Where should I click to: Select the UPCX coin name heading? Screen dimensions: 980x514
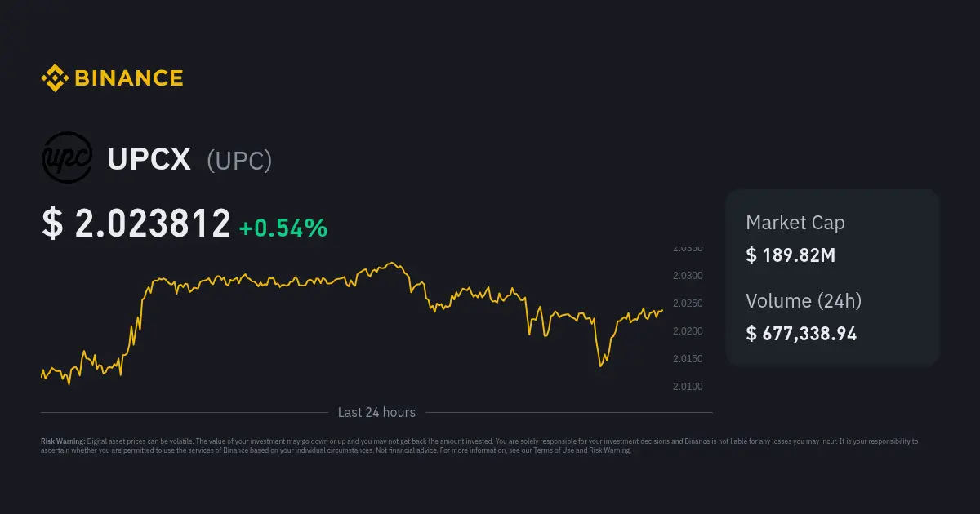149,160
